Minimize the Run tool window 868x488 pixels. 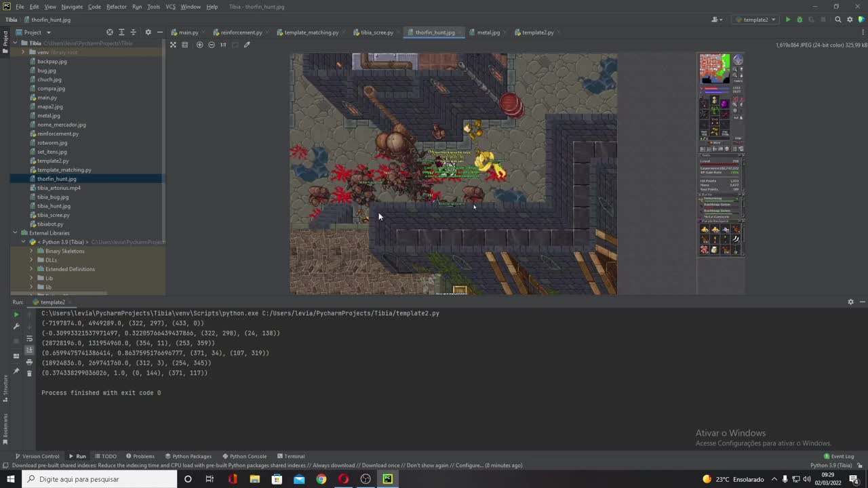tap(862, 302)
